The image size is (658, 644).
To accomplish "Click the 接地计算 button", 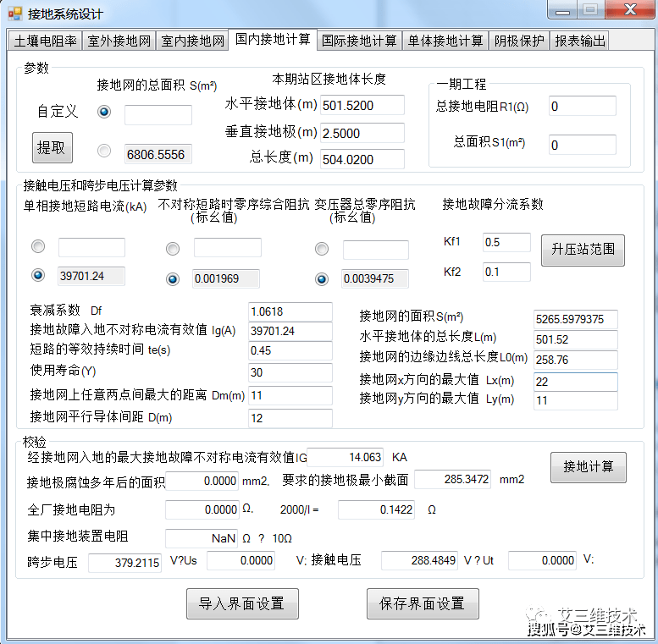I will tap(589, 467).
